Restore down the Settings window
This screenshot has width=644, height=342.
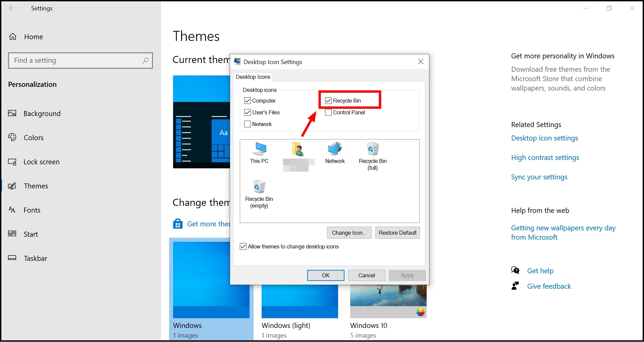(609, 8)
